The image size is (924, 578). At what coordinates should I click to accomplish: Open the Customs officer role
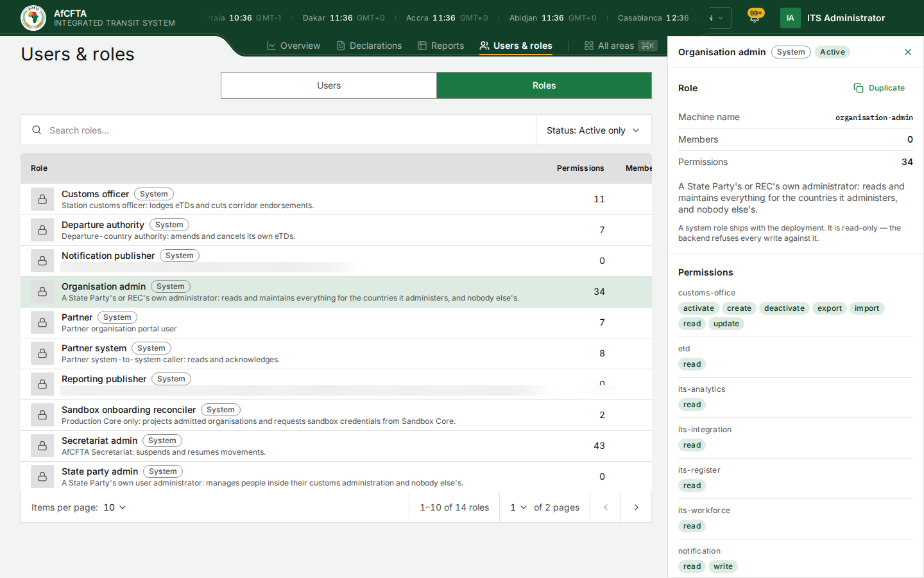336,199
